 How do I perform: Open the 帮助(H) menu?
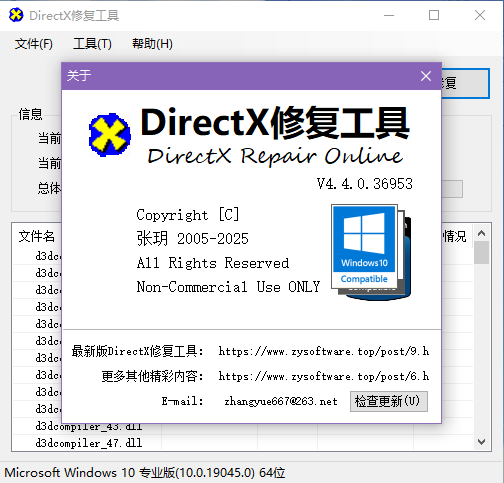click(x=152, y=44)
